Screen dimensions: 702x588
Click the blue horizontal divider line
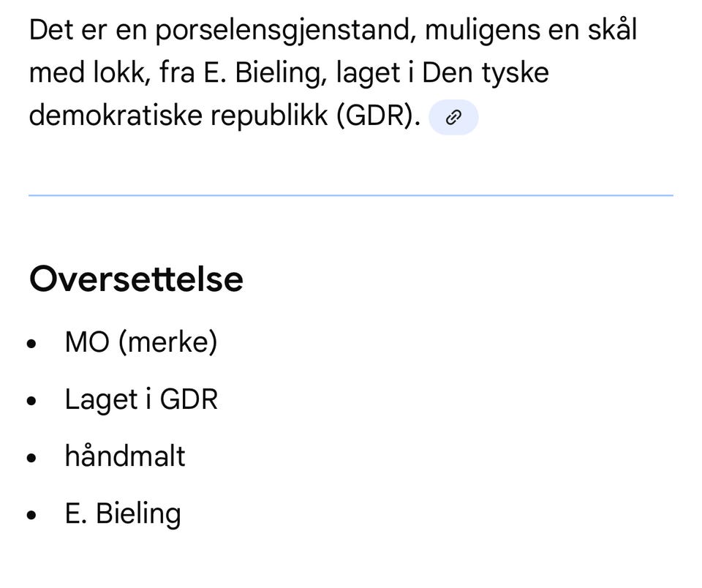click(351, 195)
